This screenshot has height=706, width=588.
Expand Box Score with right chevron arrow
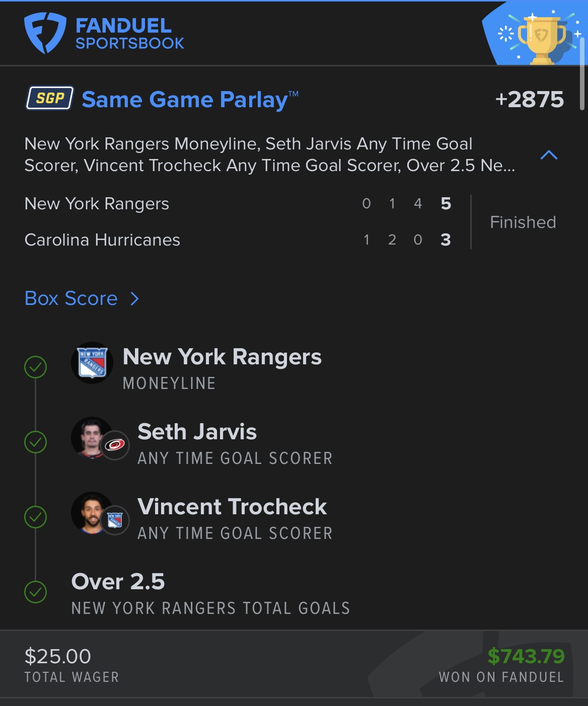coord(134,299)
